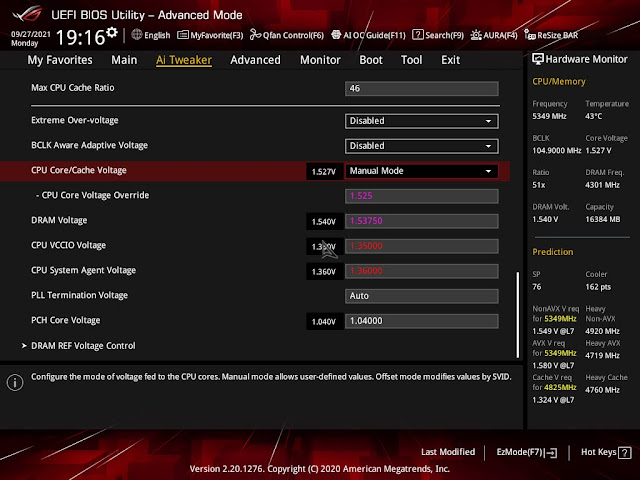Click the 162 pts Cooler value
Image resolution: width=640 pixels, height=480 pixels.
tap(598, 287)
